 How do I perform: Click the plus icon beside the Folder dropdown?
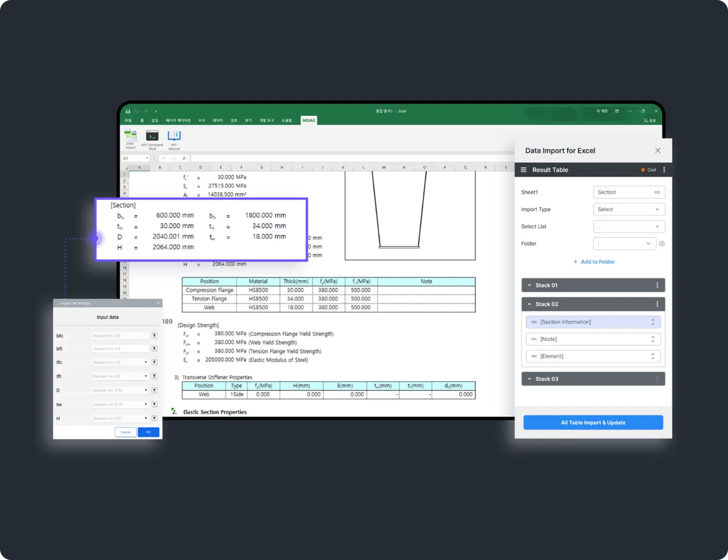pyautogui.click(x=662, y=244)
